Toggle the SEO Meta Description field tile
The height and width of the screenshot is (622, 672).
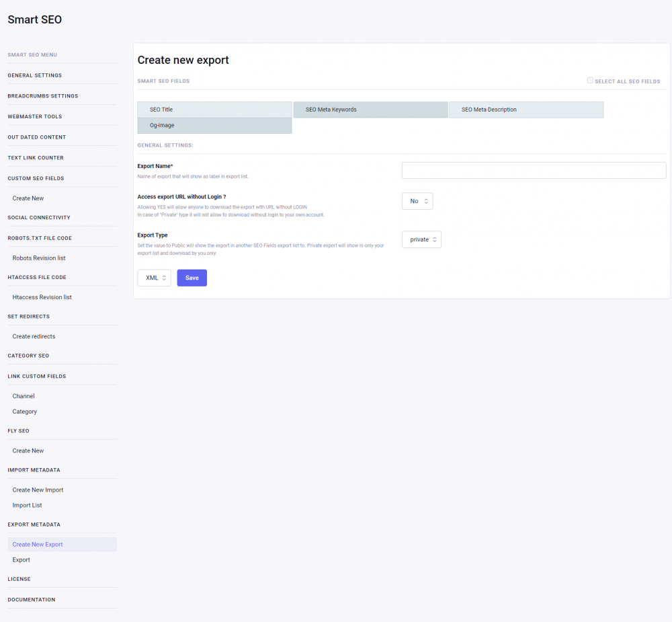point(526,110)
